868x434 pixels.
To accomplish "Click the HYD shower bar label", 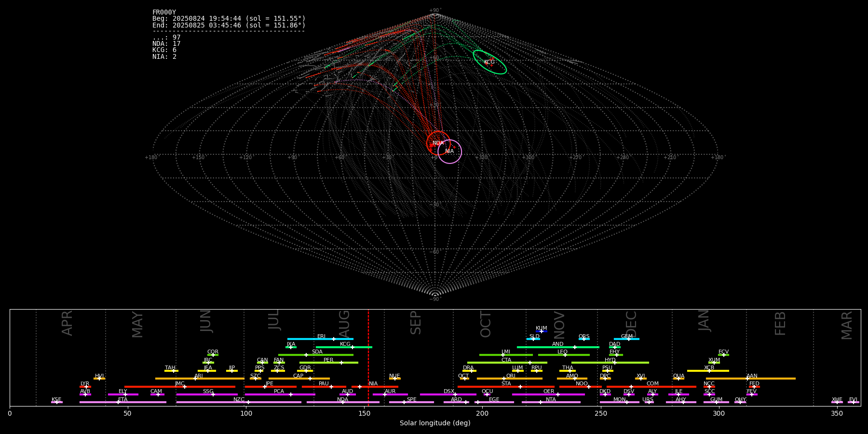I will [x=610, y=360].
